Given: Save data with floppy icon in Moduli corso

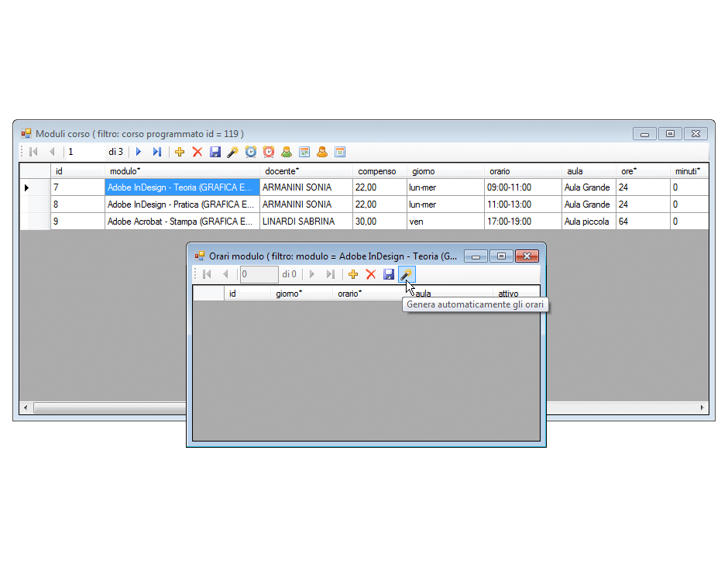Looking at the screenshot, I should 215,152.
